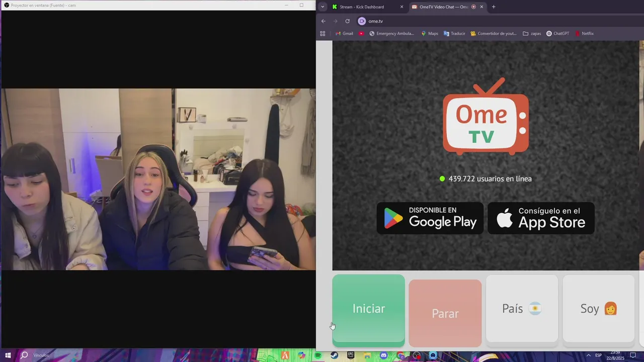Open the apps grid in bookmarks bar
The width and height of the screenshot is (644, 362).
coord(323,34)
